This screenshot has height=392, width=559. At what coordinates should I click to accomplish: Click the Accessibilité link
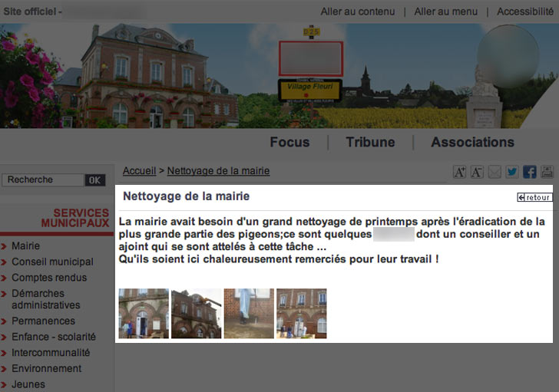tap(524, 12)
